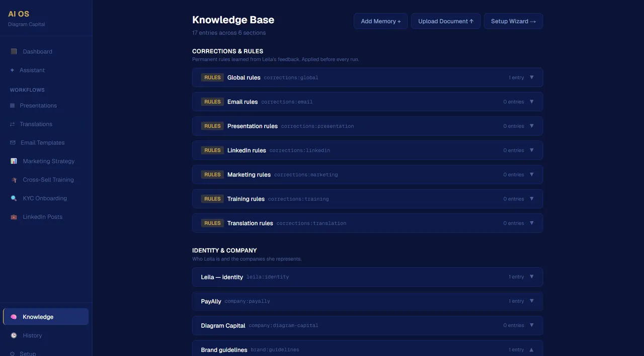Expand the Translation rules arrow

point(531,223)
